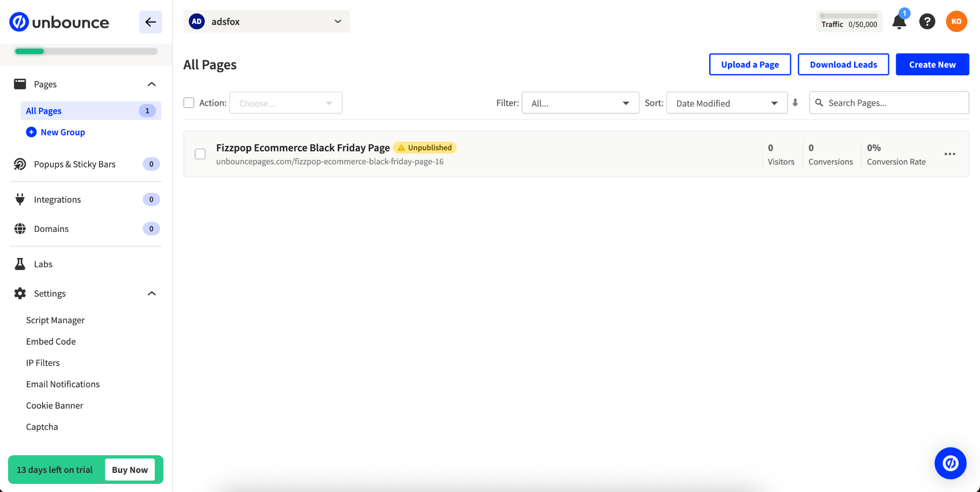980x492 pixels.
Task: Collapse sidebar with the back arrow
Action: (151, 22)
